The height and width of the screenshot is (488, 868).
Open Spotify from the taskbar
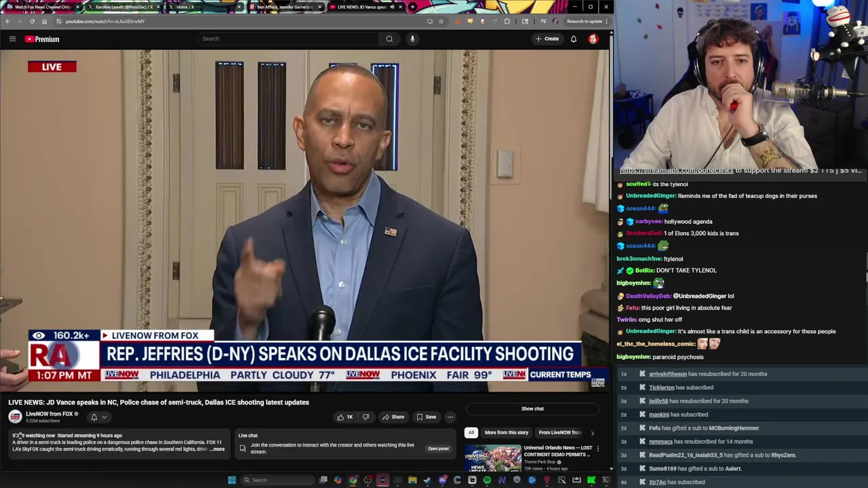tap(487, 480)
